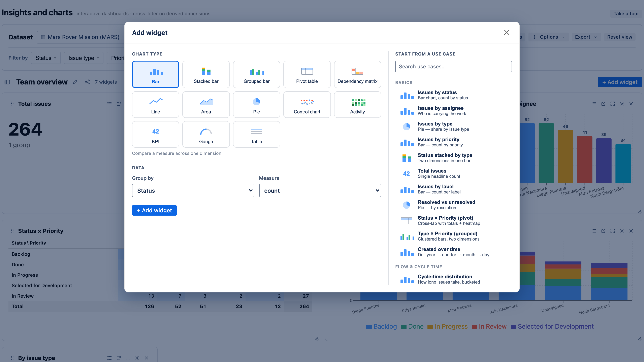The height and width of the screenshot is (362, 644).
Task: Close the stacked bar widget below
Action: tap(631, 231)
